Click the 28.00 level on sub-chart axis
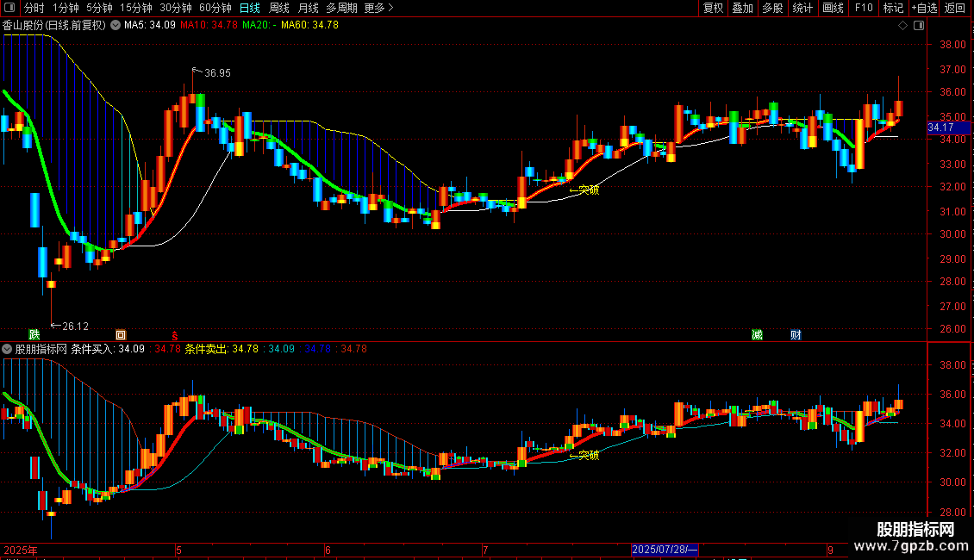The width and height of the screenshot is (974, 560). pos(952,513)
